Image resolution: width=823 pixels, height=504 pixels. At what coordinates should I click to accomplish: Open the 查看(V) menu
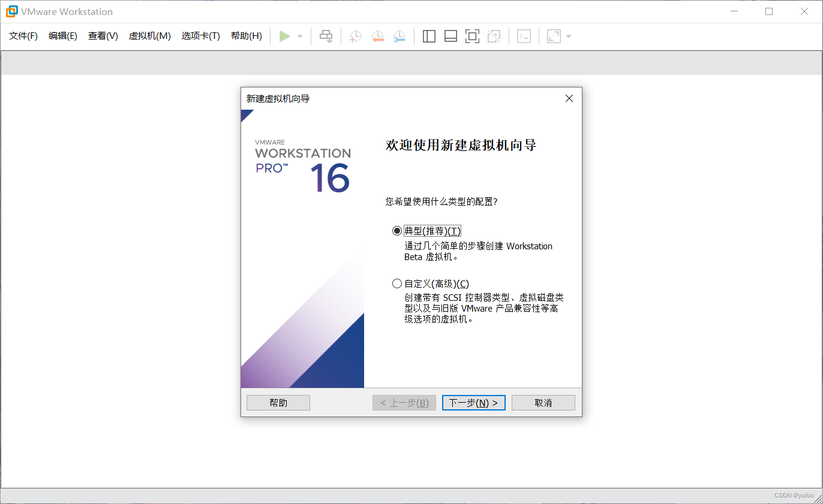[x=103, y=36]
